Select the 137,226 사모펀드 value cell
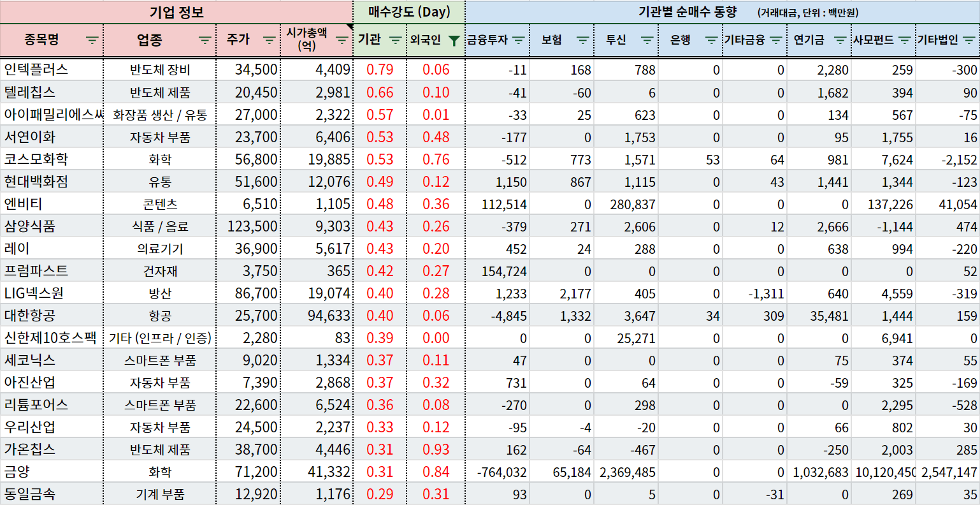The width and height of the screenshot is (980, 505). [x=884, y=204]
